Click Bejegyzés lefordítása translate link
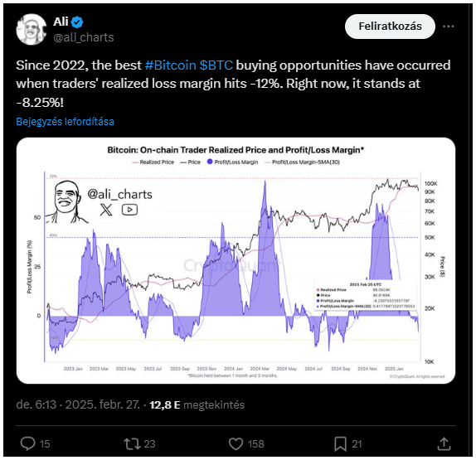 [65, 122]
